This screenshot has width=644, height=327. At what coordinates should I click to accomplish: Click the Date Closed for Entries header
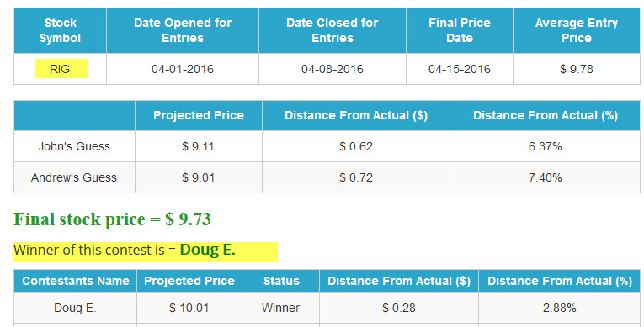click(333, 30)
